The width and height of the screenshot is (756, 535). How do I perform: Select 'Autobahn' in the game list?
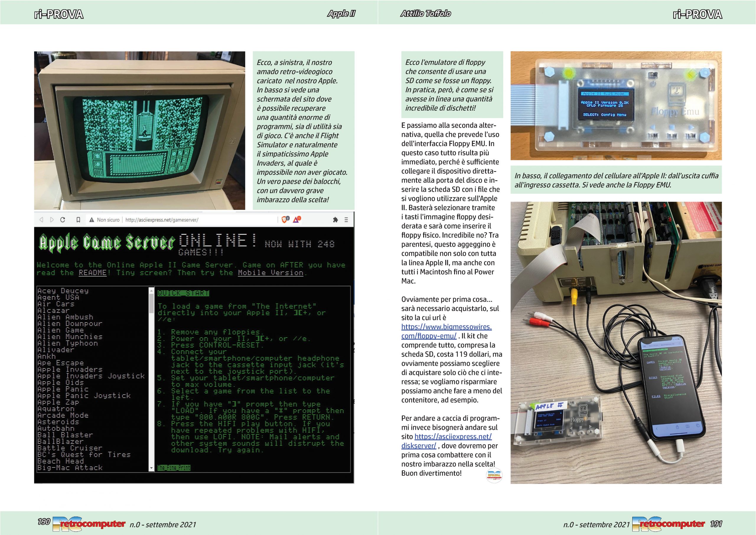(x=56, y=429)
